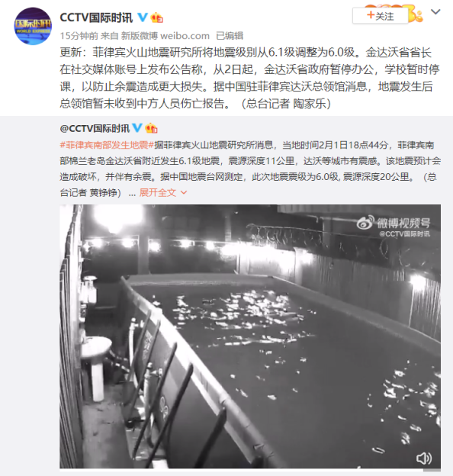Open the 15分钟前 post timestamp
453x476 pixels.
[79, 36]
